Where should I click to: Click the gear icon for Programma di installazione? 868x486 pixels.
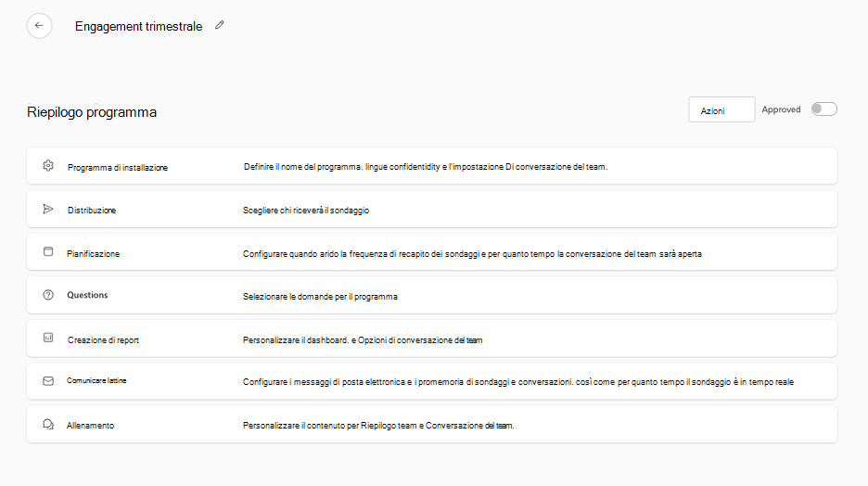click(x=48, y=165)
